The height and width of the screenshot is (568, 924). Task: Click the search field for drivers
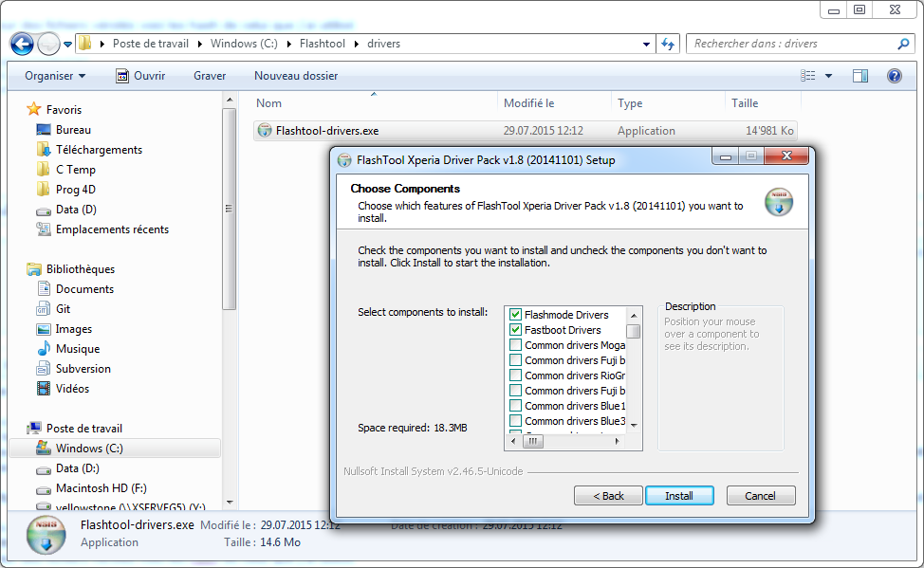[792, 44]
